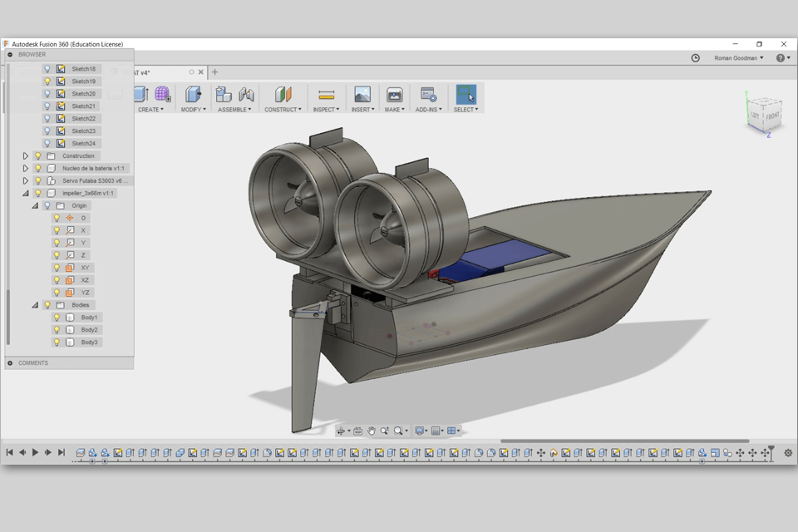This screenshot has height=532, width=798.
Task: Click the Inspect measure tool icon
Action: (x=327, y=95)
